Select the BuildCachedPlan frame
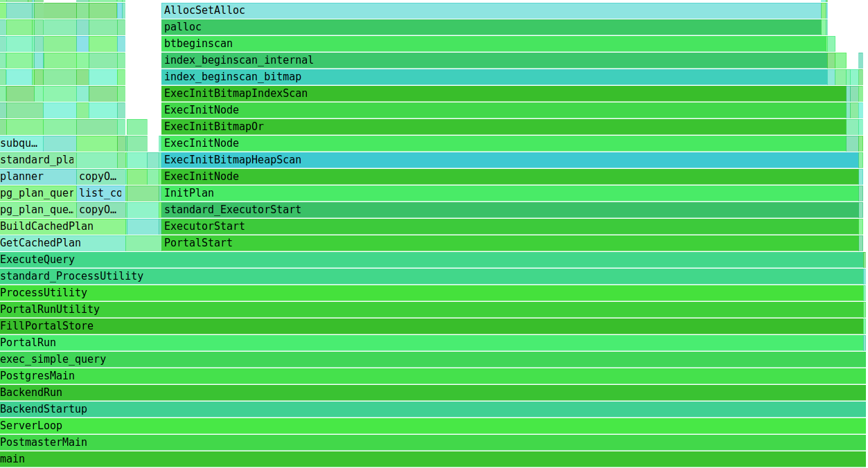This screenshot has width=868, height=468. (x=62, y=226)
